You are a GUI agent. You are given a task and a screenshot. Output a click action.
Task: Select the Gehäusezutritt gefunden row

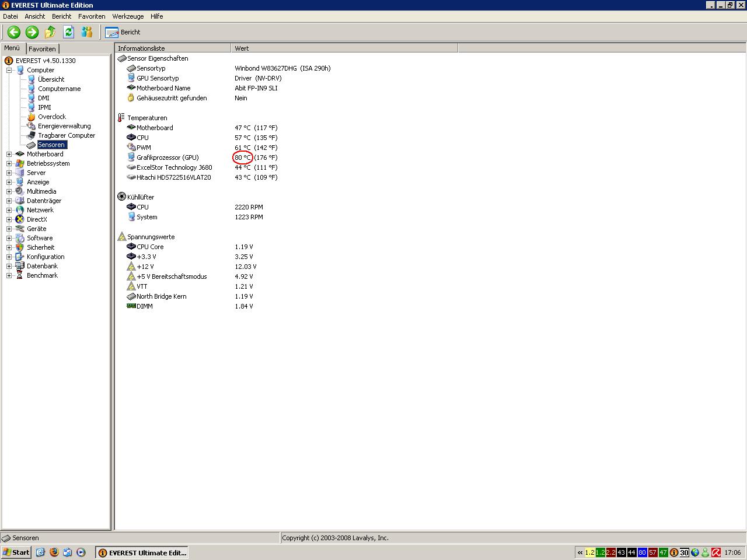[x=187, y=98]
